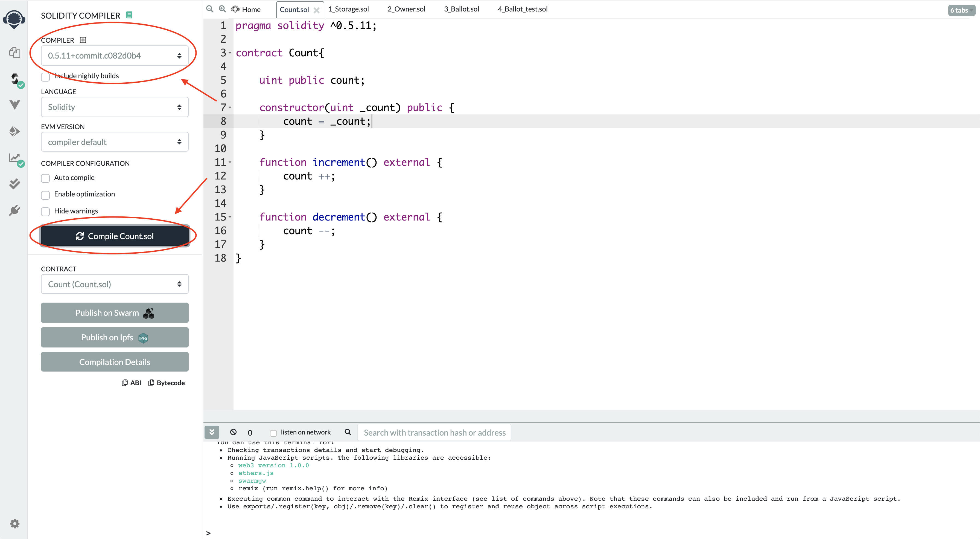This screenshot has height=539, width=980.
Task: Open the Deploy & Run sidebar icon
Action: click(14, 131)
